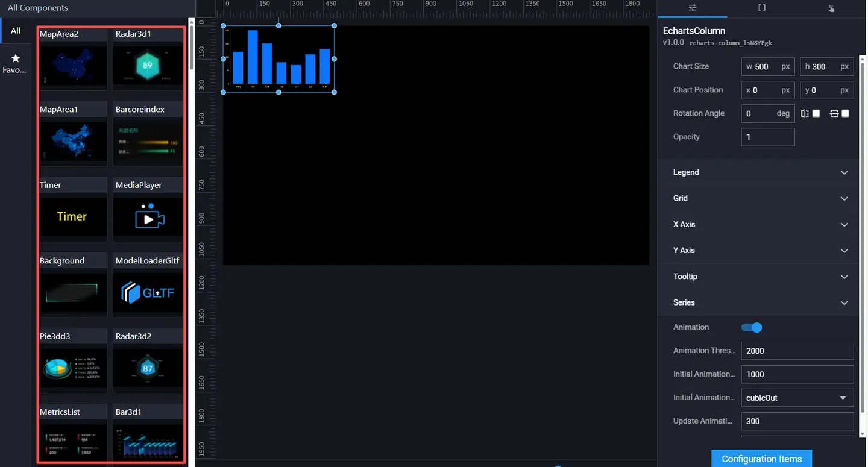Open the interaction hand-pointer tab icon
This screenshot has height=467, width=868.
tap(831, 8)
